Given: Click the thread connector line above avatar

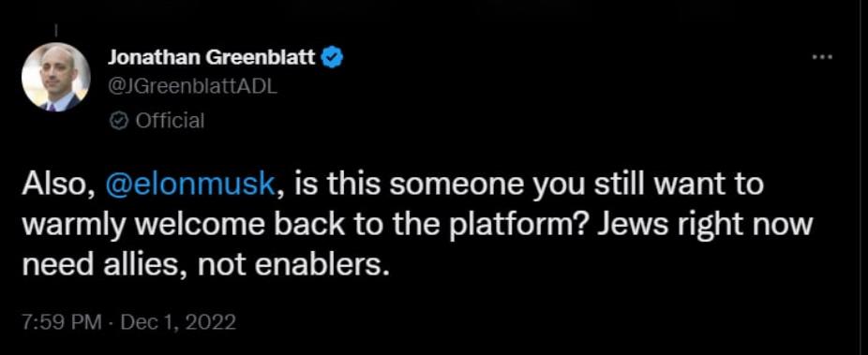Looking at the screenshot, I should 56,31.
